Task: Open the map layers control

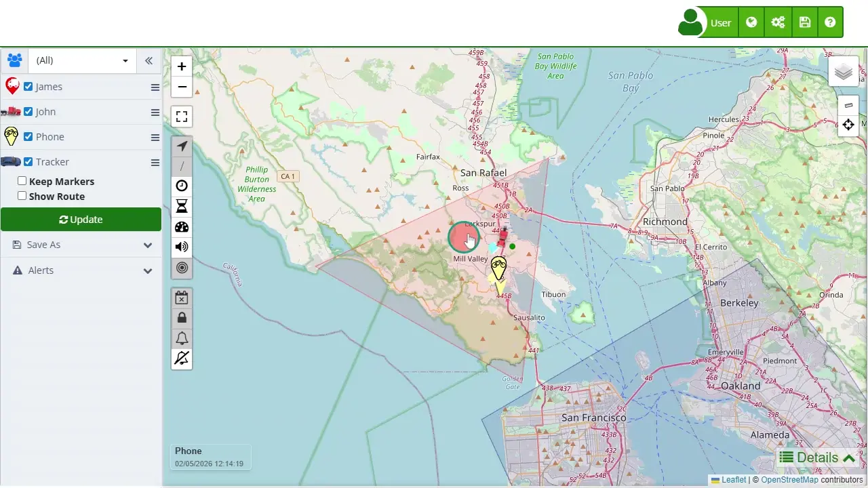Action: click(843, 72)
